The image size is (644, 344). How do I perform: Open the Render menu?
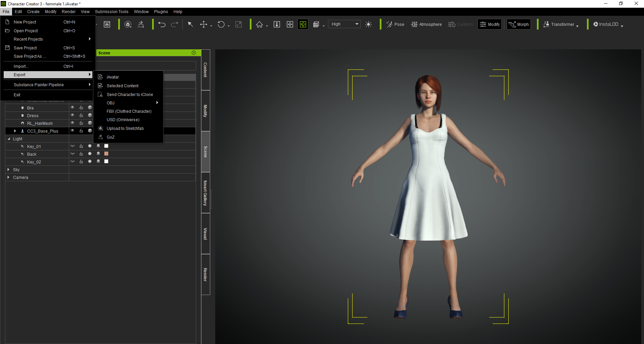[68, 12]
